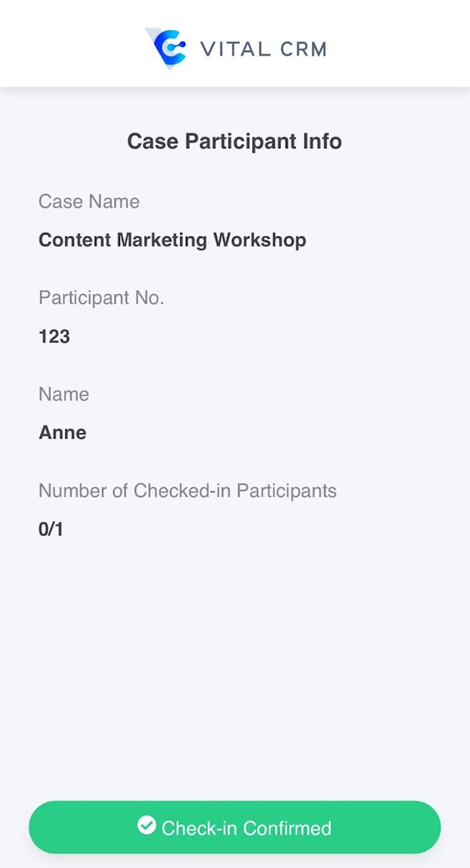Click the white checkmark icon in button

(x=147, y=825)
